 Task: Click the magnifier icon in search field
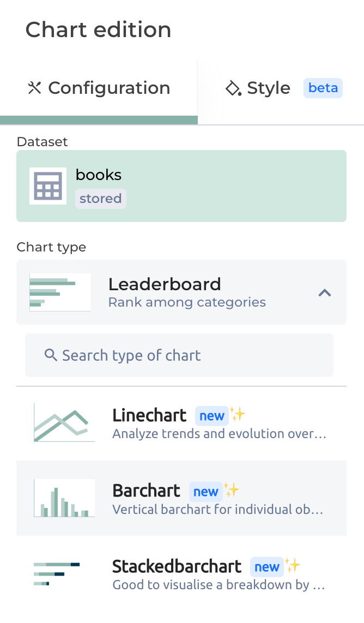(x=51, y=356)
